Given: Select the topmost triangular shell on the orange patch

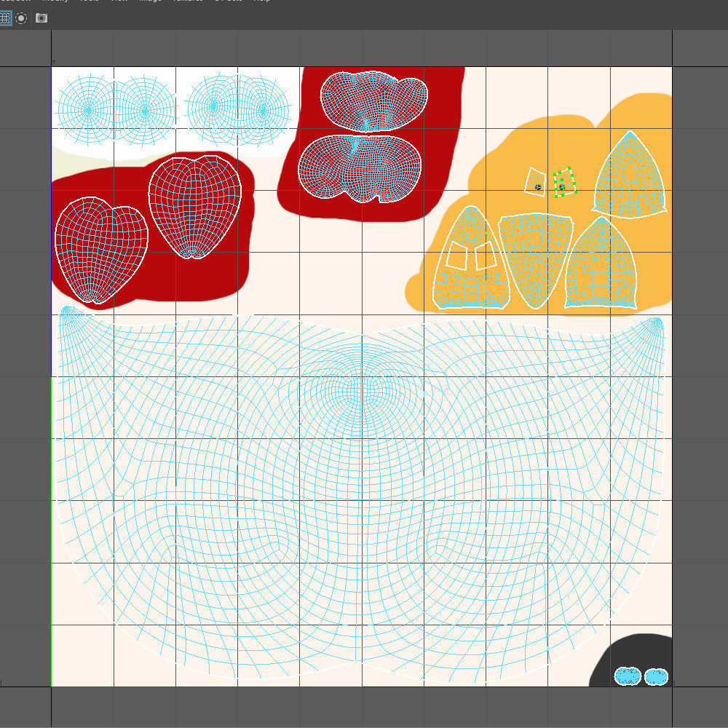Looking at the screenshot, I should click(x=630, y=175).
